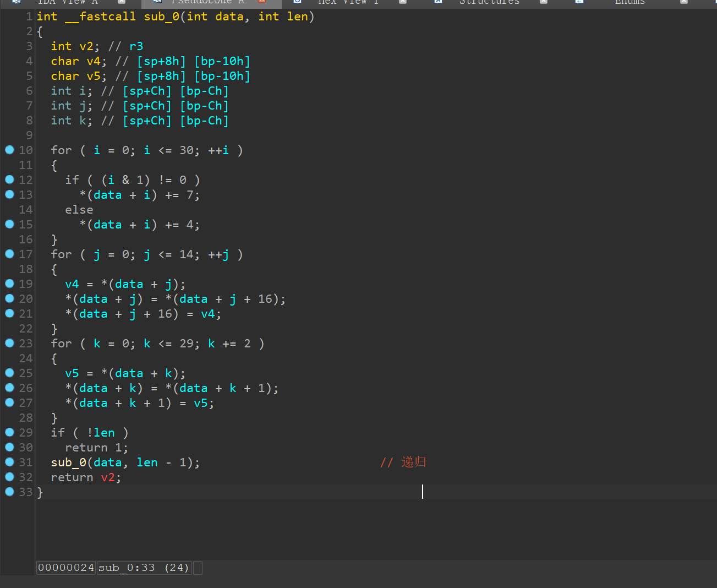Screen dimensions: 717x588
Task: Toggle breakpoint dot on line 10
Action: pyautogui.click(x=9, y=150)
